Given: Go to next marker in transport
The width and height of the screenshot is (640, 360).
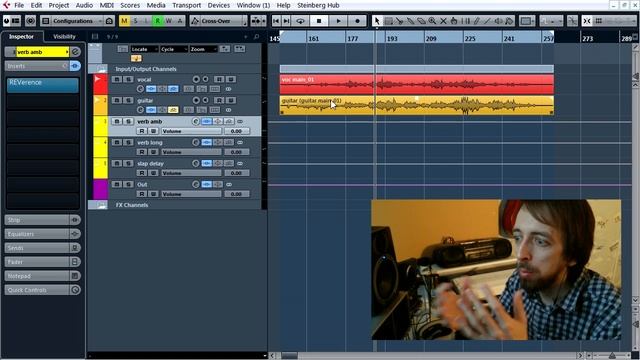Looking at the screenshot, I should tap(287, 21).
